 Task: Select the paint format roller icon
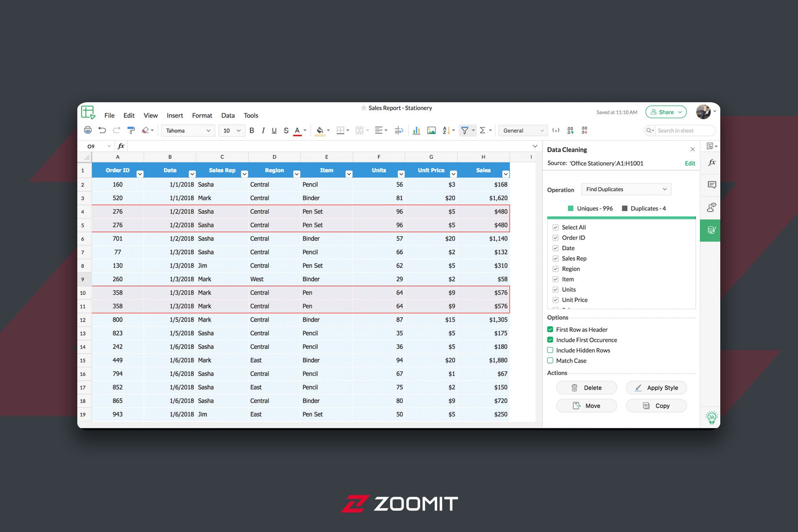131,131
